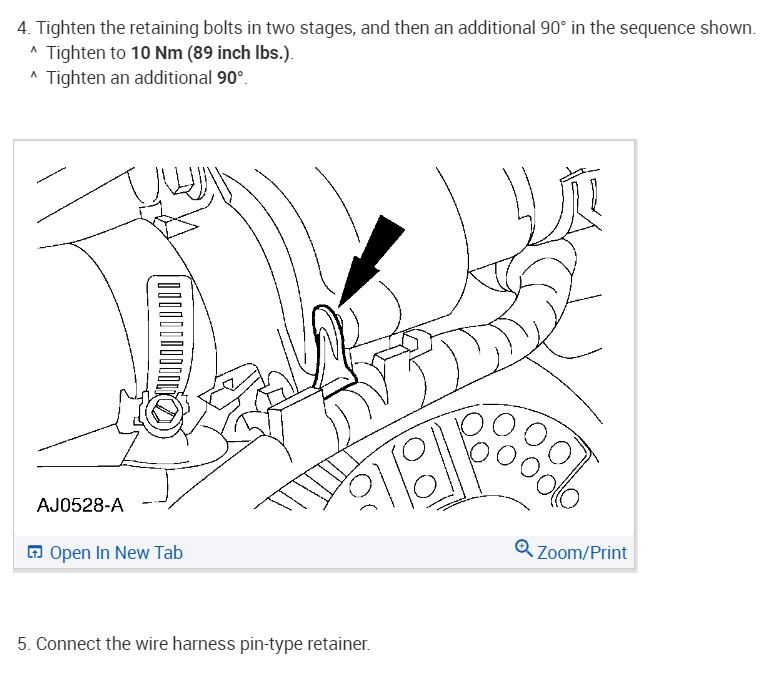Click the bold 90° value in second bullet
This screenshot has height=683, width=781.
[x=230, y=78]
